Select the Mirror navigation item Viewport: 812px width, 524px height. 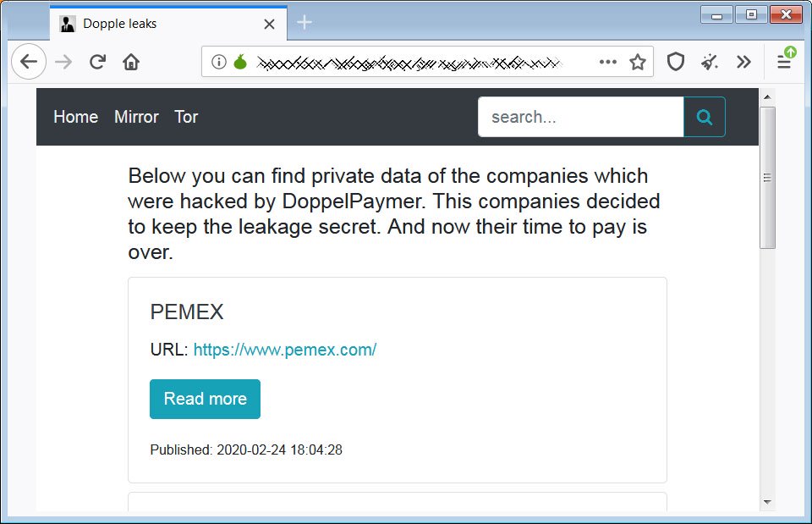[136, 117]
